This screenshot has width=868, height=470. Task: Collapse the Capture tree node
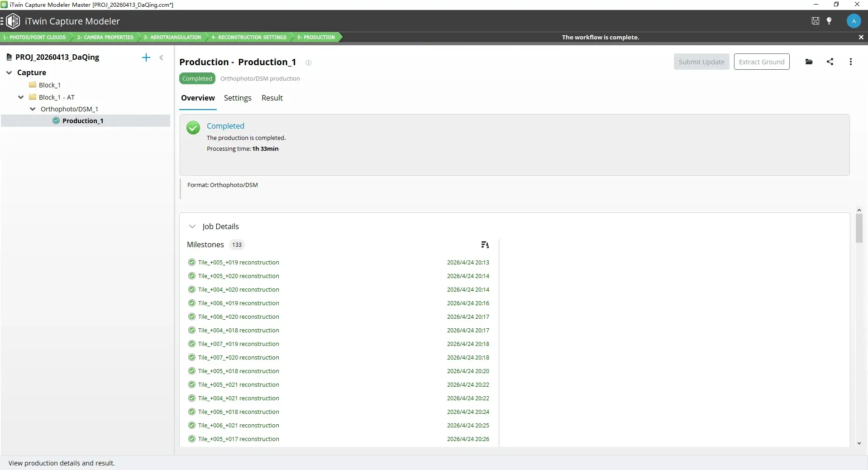coord(9,72)
